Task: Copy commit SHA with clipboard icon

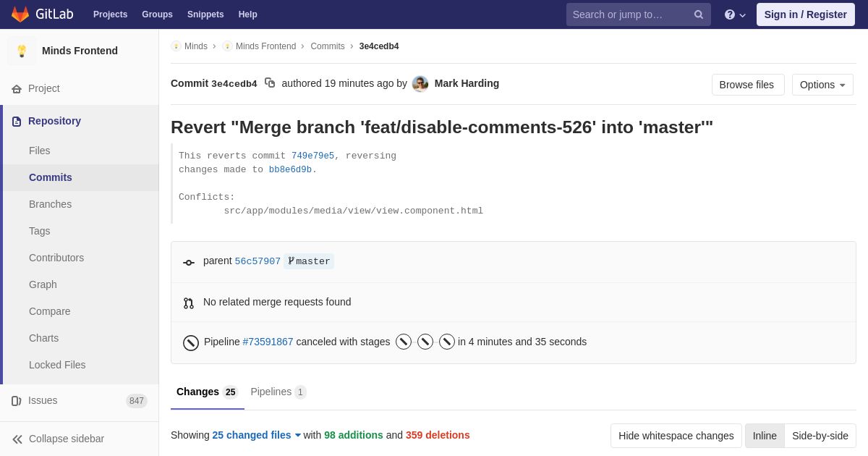Action: (270, 83)
